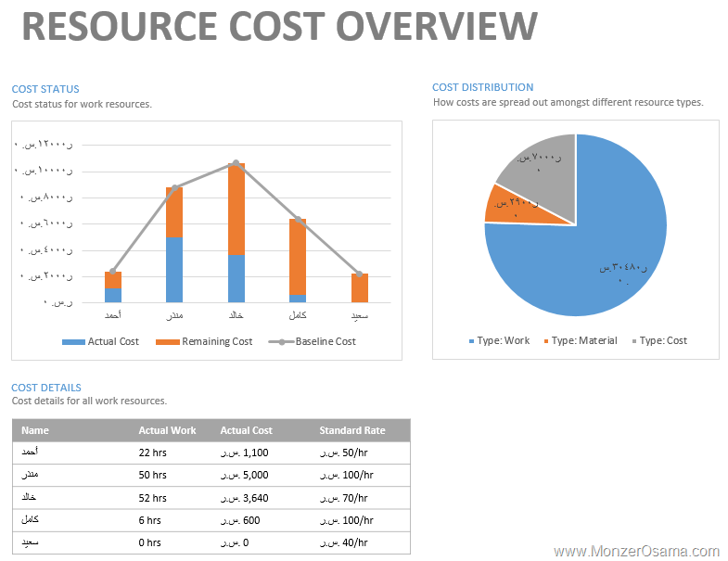Select the 70/hr Standard Rate cell

point(345,498)
